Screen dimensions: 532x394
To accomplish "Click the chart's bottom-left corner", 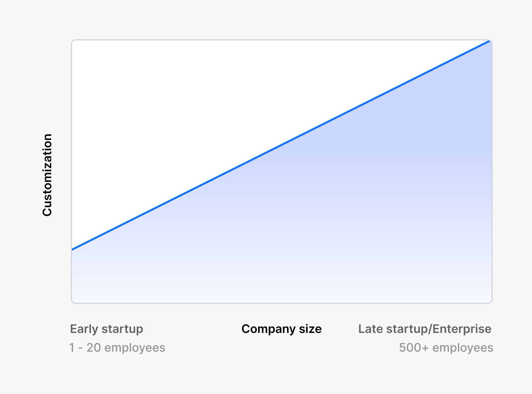I will (73, 302).
